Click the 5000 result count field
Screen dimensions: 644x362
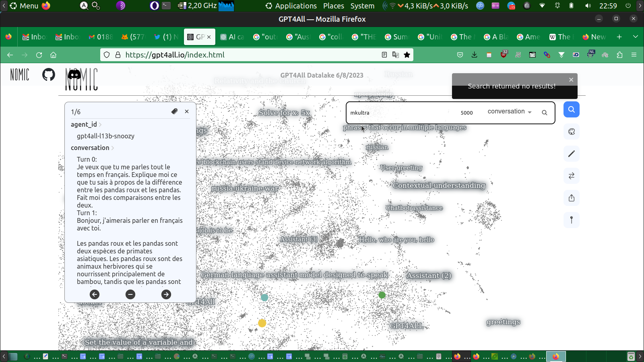pyautogui.click(x=467, y=113)
